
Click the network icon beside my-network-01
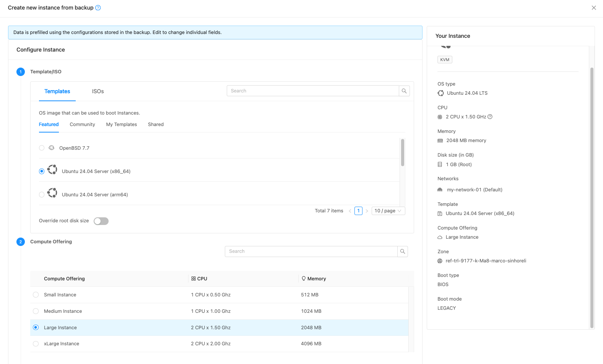point(440,190)
